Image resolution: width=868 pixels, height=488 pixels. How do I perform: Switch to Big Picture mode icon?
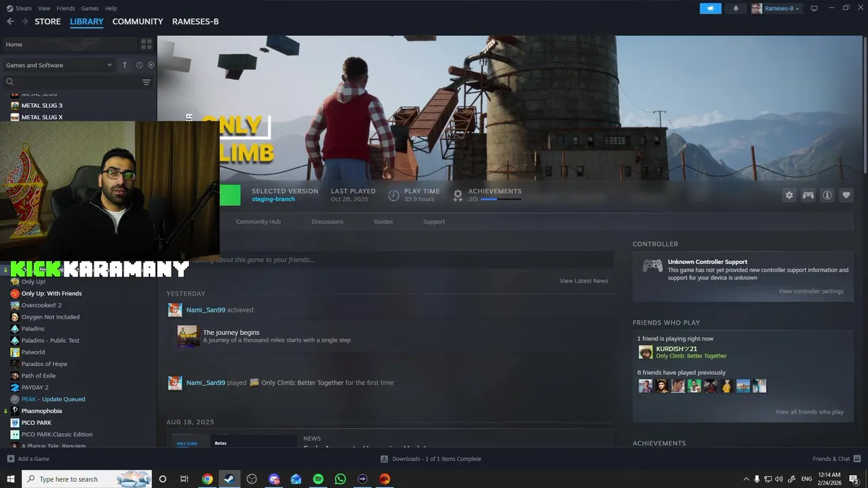[814, 8]
